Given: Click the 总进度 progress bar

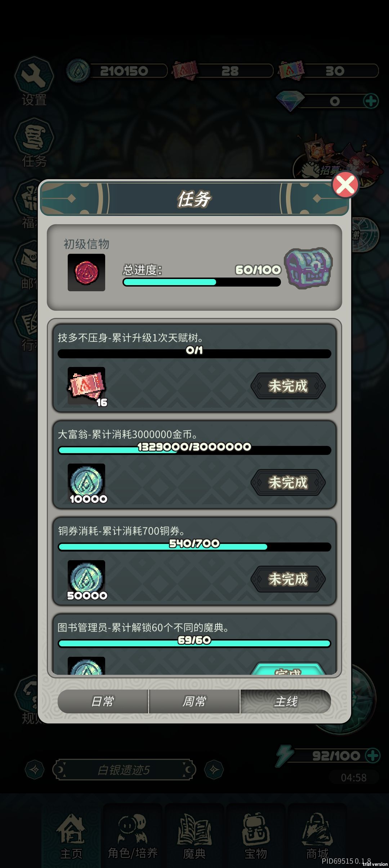Looking at the screenshot, I should [x=202, y=282].
